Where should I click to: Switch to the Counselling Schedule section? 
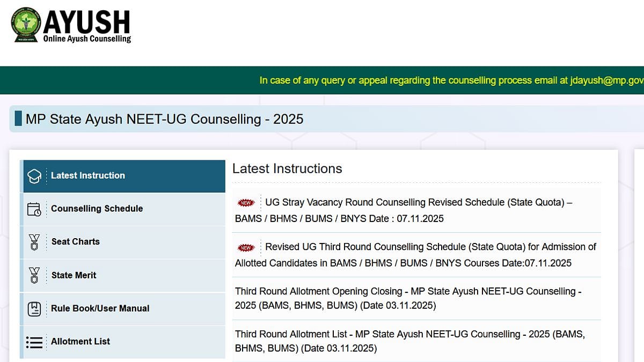[x=97, y=209]
